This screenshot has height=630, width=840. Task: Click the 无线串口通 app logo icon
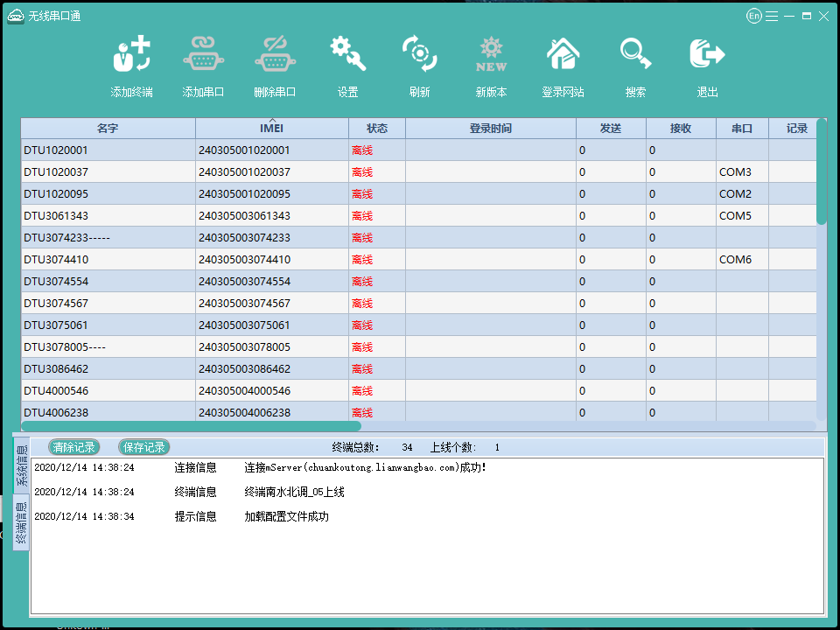[16, 16]
